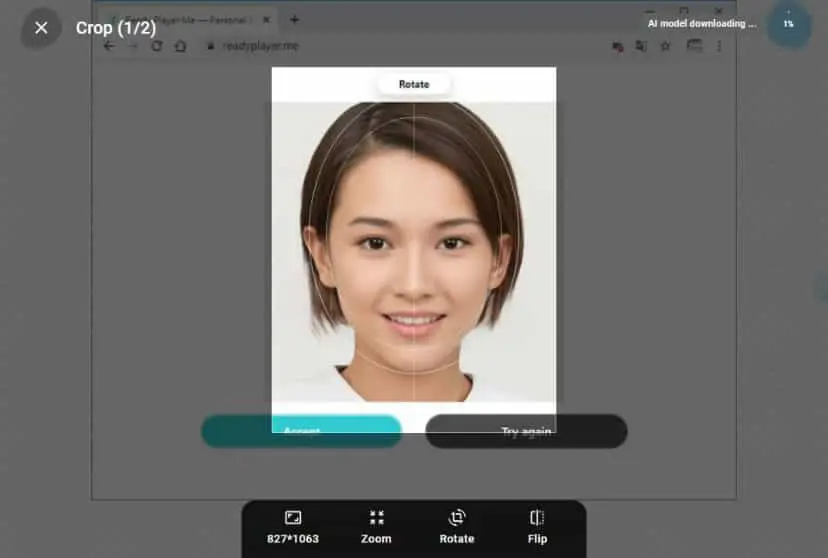Click the translate page icon in address bar
This screenshot has height=558, width=828.
click(641, 46)
